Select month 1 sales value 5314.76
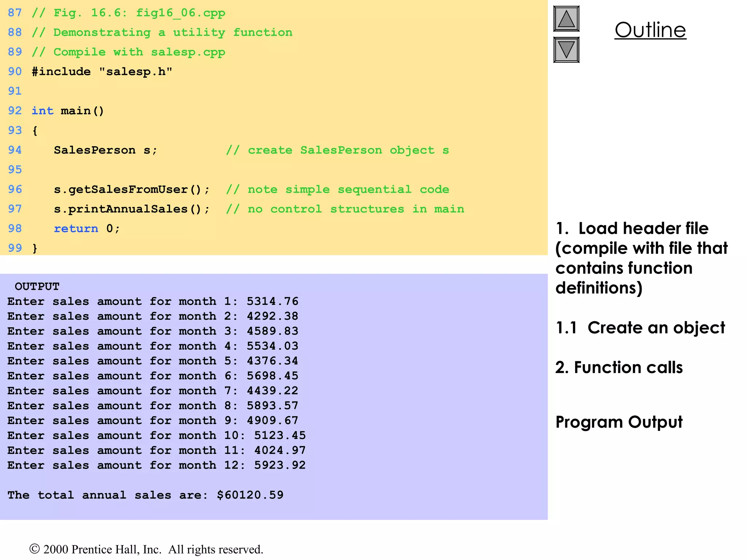This screenshot has width=747, height=560. click(272, 302)
